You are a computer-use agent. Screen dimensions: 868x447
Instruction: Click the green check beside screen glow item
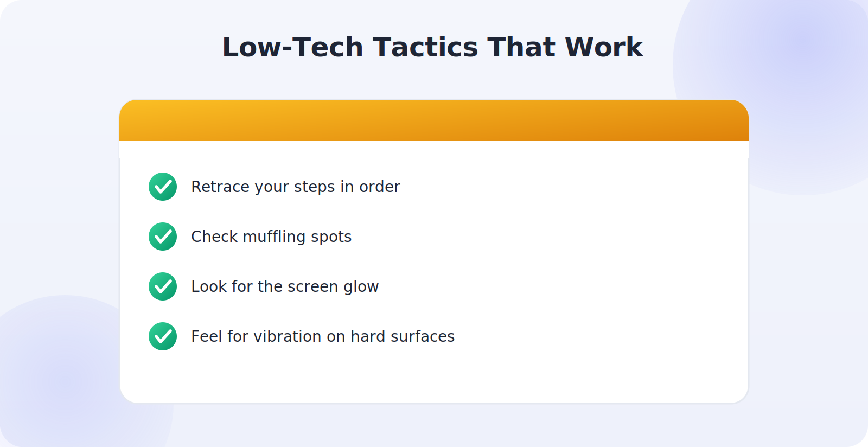click(163, 286)
